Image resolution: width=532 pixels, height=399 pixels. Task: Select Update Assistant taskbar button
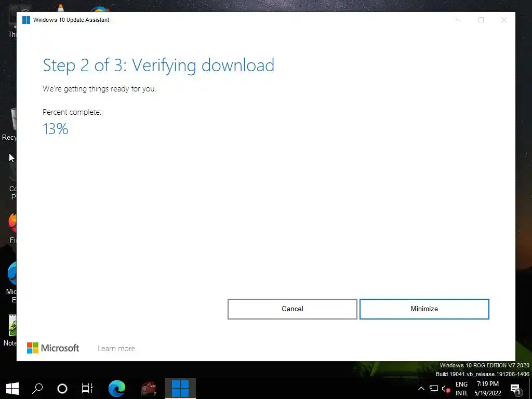180,389
